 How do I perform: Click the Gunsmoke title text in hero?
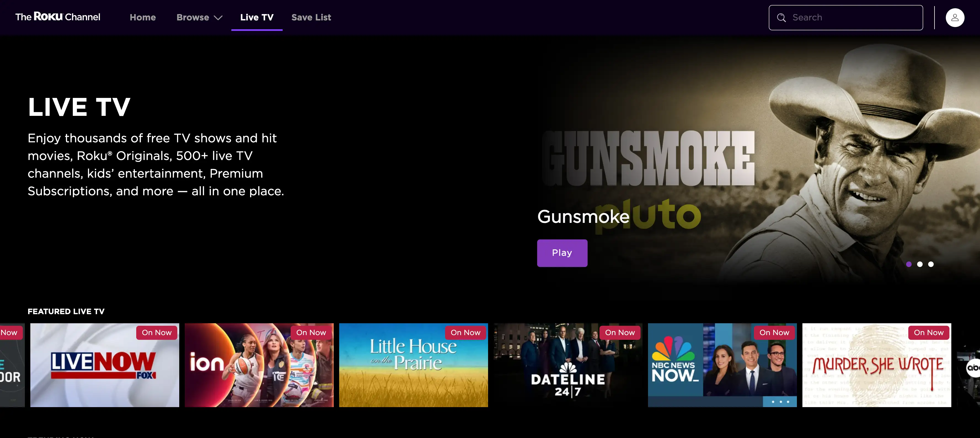point(583,217)
